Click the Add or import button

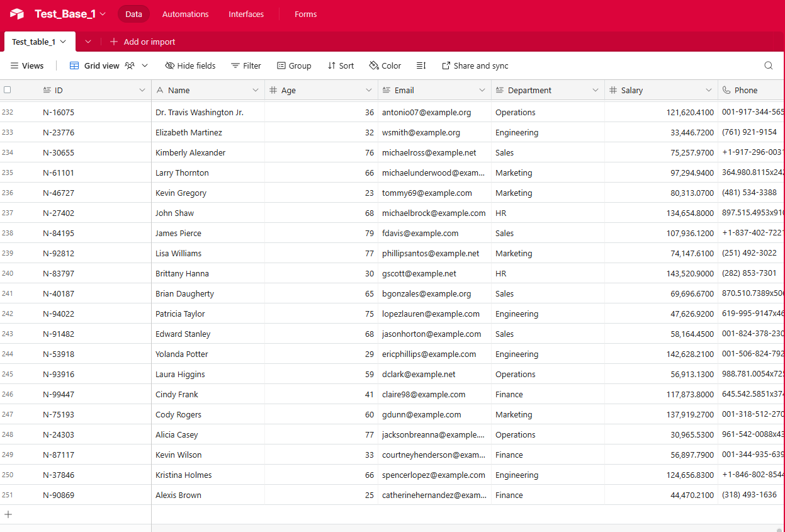pyautogui.click(x=143, y=42)
